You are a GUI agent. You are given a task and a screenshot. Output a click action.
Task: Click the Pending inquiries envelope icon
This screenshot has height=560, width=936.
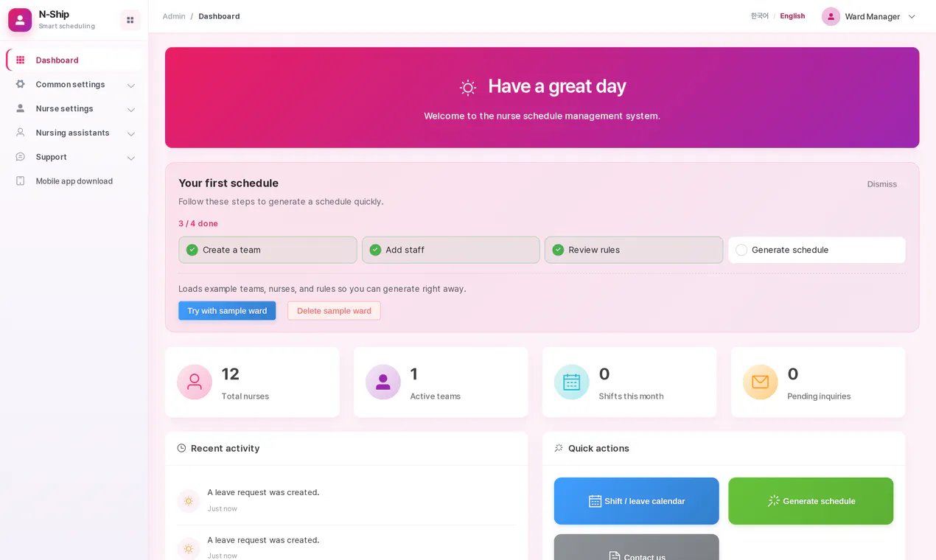point(761,382)
